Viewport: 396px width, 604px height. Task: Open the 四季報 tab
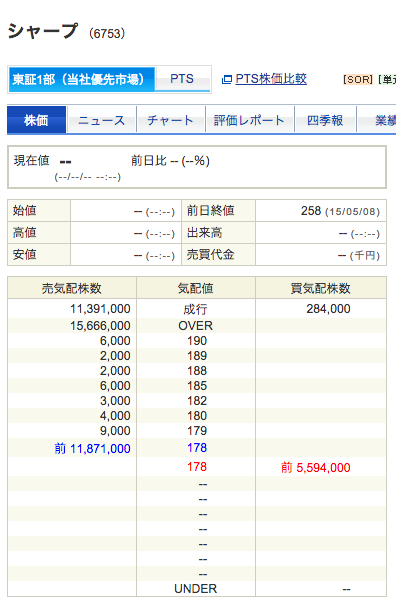point(325,120)
